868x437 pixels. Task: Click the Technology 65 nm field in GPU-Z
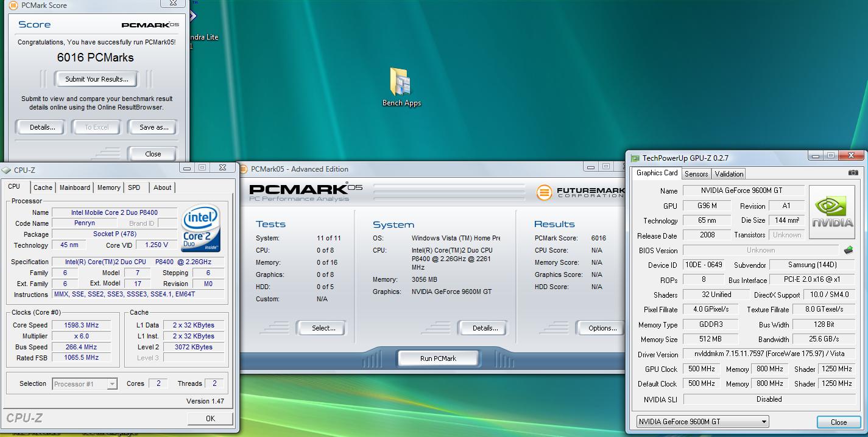coord(707,221)
